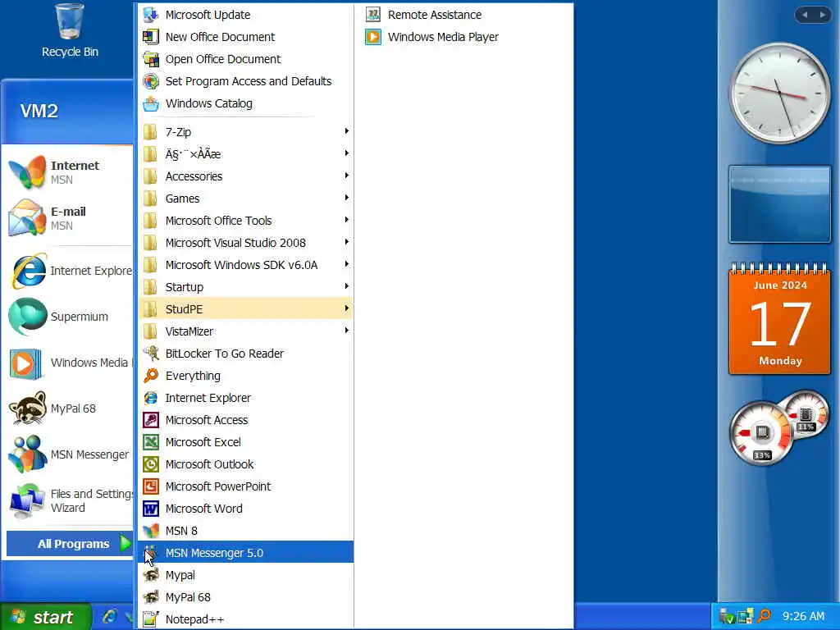Open Windows Media Player in the submenu

(x=464, y=37)
